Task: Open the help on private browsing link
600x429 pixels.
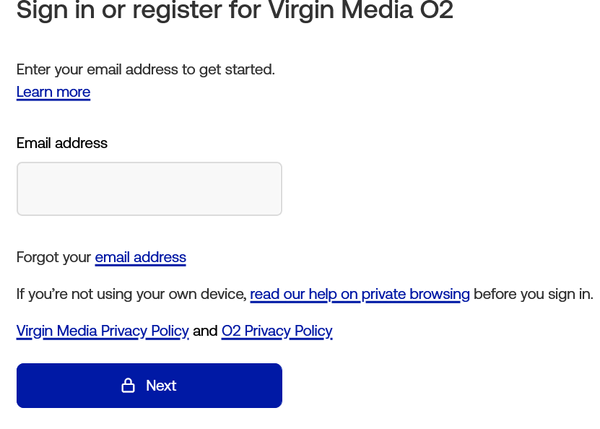Action: [x=360, y=294]
